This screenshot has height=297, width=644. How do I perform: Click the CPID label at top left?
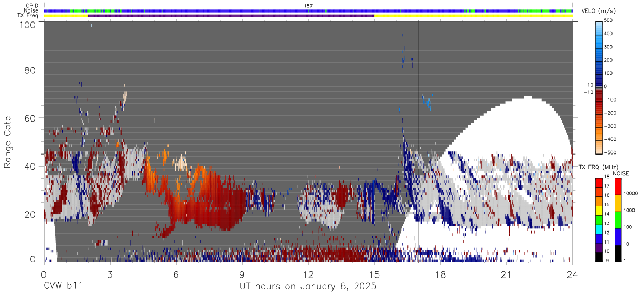(32, 6)
